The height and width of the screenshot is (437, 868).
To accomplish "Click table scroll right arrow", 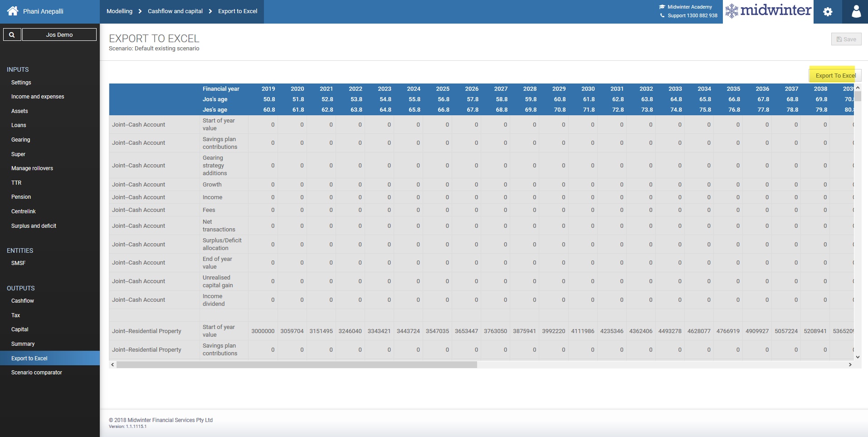I will [850, 365].
